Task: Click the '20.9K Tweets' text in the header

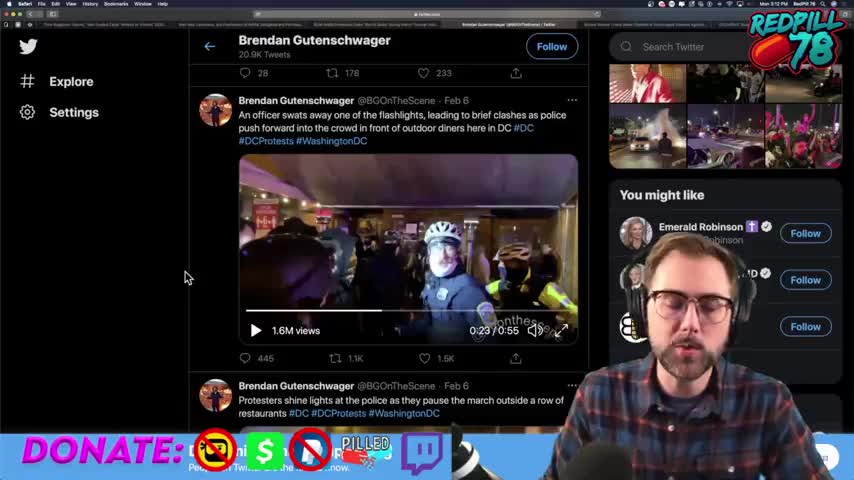Action: [x=264, y=54]
